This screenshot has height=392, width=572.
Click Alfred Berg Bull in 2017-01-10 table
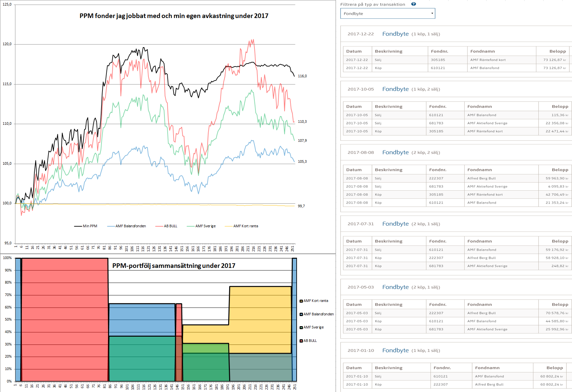(x=489, y=384)
